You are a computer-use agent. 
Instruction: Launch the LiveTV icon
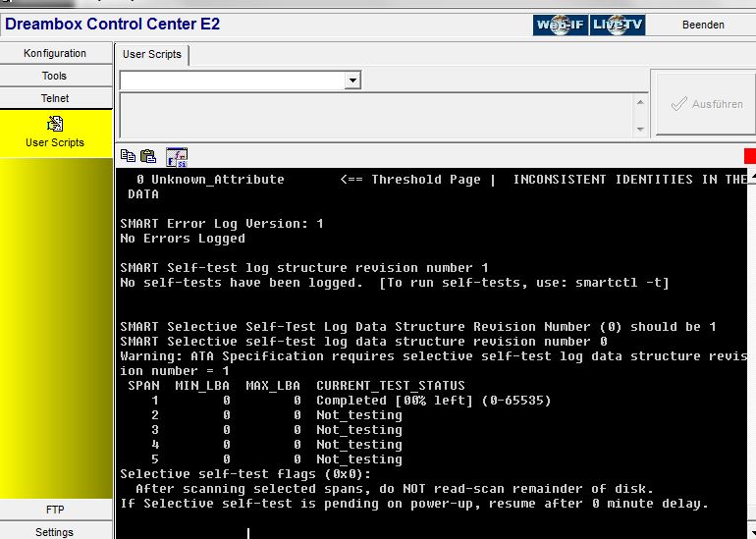point(617,26)
